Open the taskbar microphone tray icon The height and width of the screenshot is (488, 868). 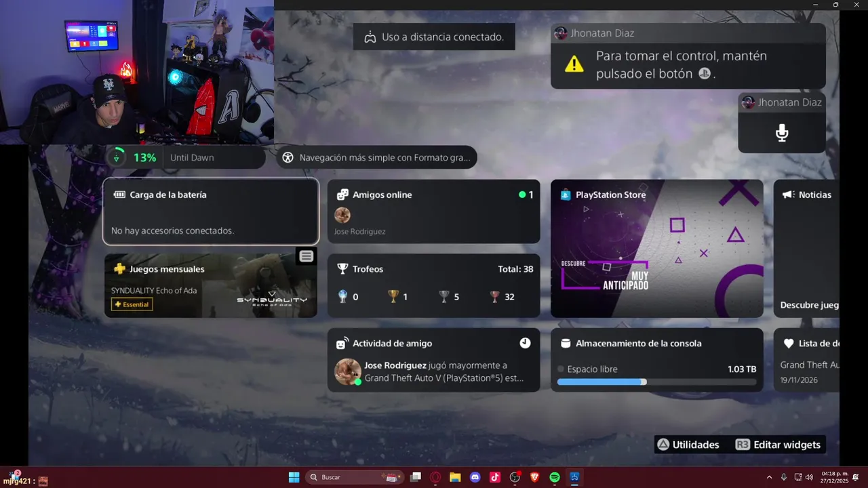[x=784, y=477]
